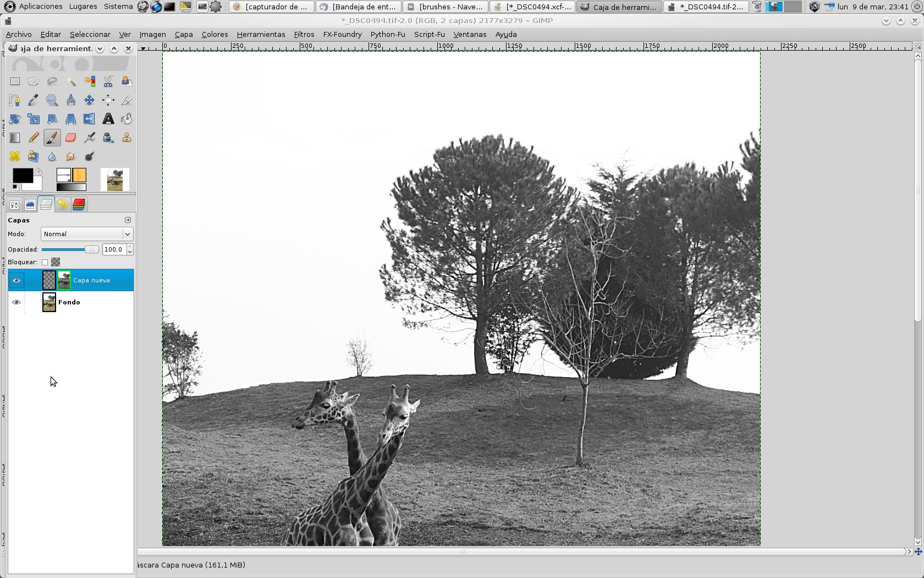Screen dimensions: 924x578
Task: Select the Pencil tool
Action: point(34,138)
